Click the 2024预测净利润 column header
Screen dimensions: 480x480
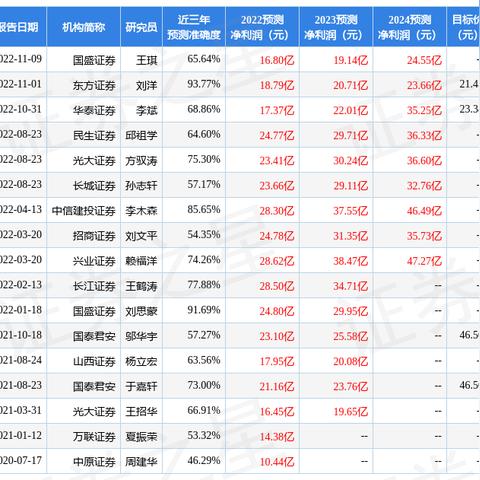[x=410, y=27]
